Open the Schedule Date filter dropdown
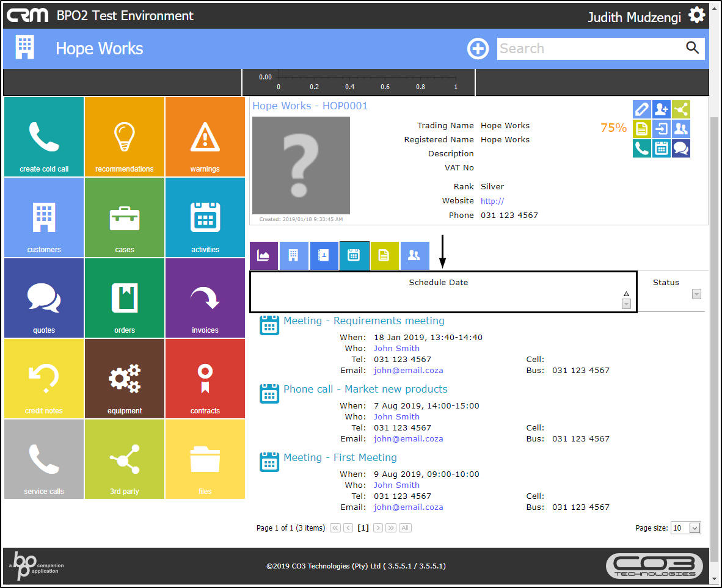722x588 pixels. click(626, 304)
